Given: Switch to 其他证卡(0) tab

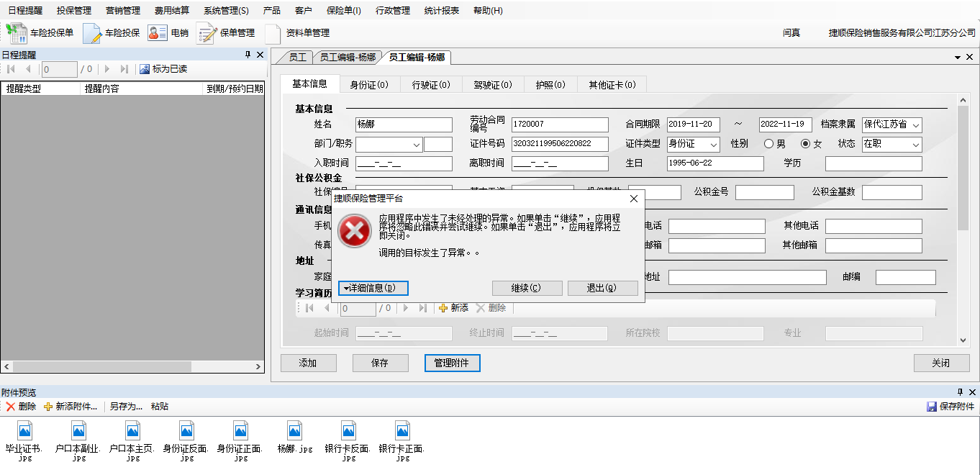Looking at the screenshot, I should click(x=612, y=84).
